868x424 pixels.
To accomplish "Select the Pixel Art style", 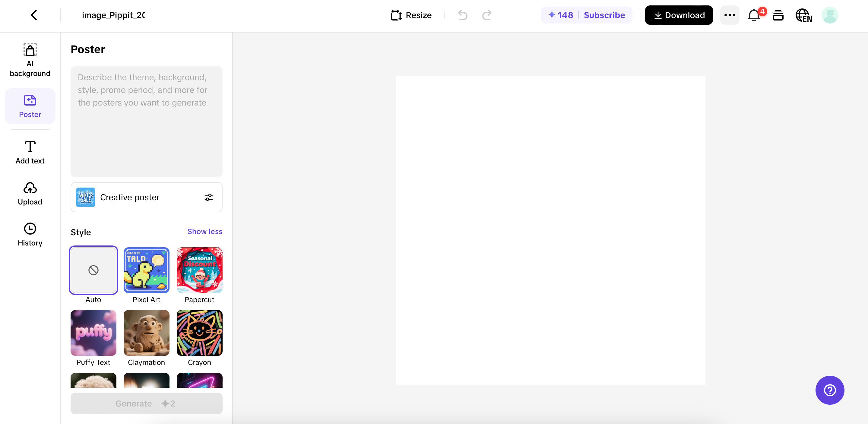I will (x=146, y=270).
